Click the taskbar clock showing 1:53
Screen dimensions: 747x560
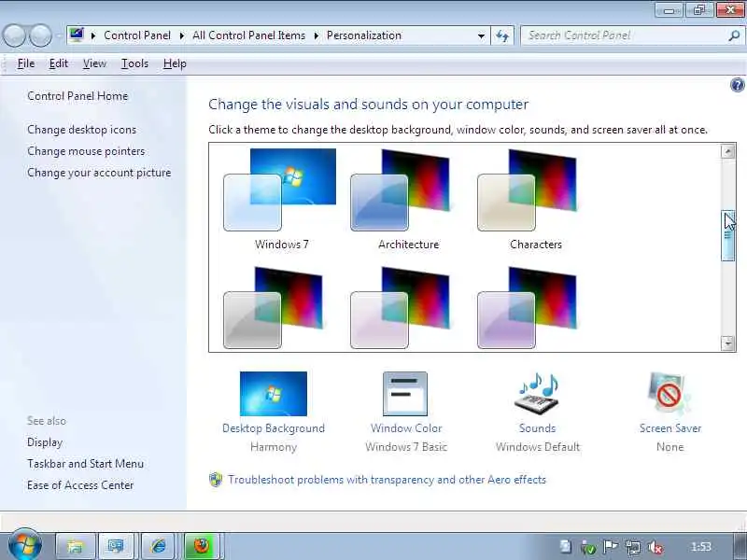pos(701,547)
